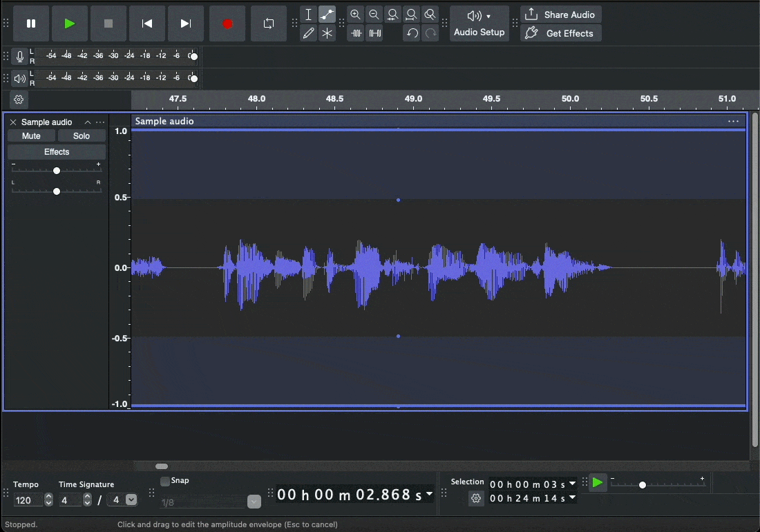Screen dimensions: 760x532
Task: Expand the time signature denominator dropdown
Action: coord(131,500)
